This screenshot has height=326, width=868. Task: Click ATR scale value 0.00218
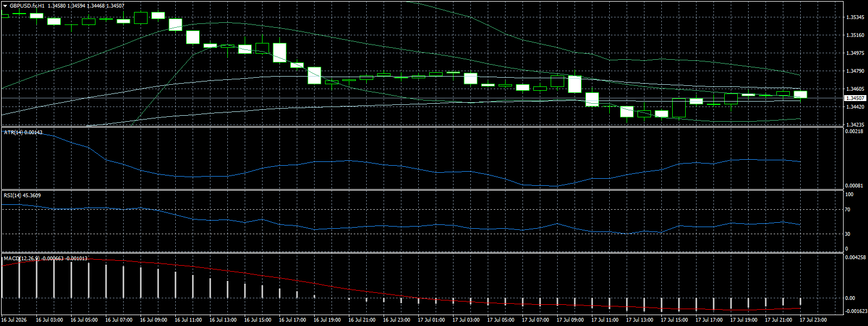855,131
